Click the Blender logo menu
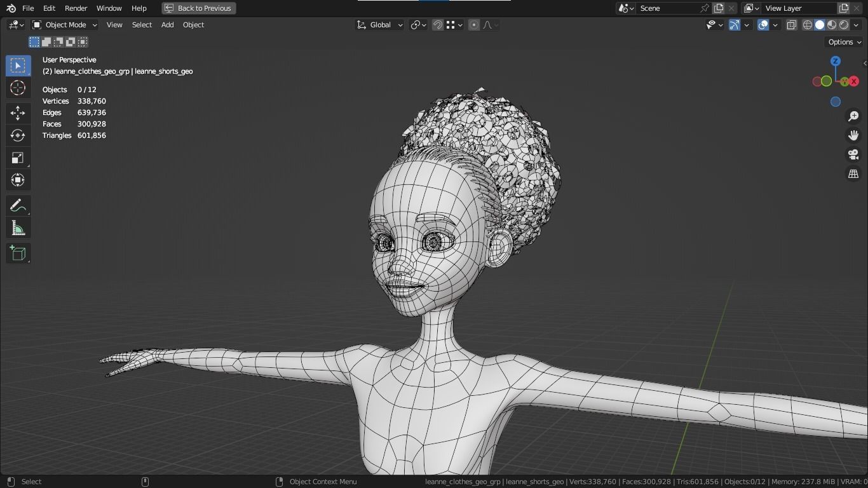The height and width of the screenshot is (488, 868). [x=11, y=8]
